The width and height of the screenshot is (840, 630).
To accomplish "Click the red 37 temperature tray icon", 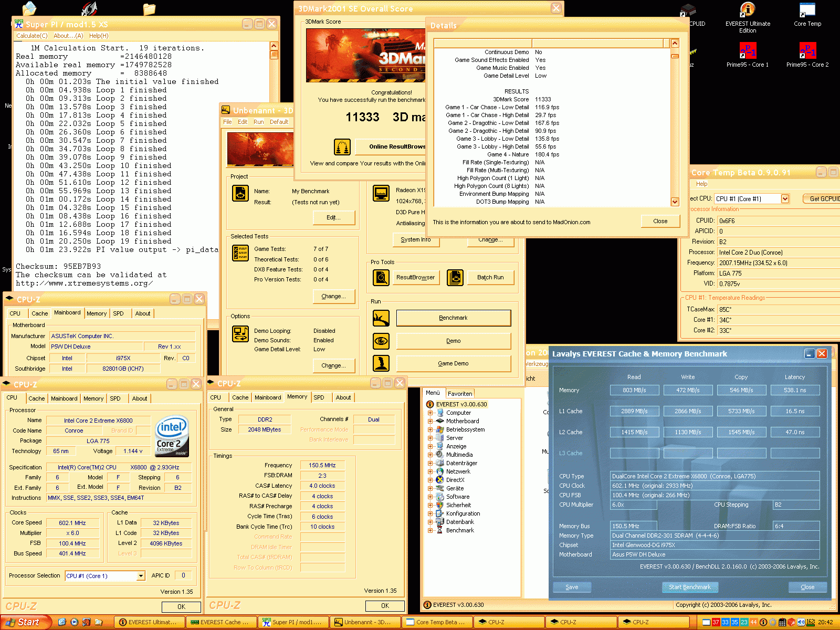I will coord(716,622).
